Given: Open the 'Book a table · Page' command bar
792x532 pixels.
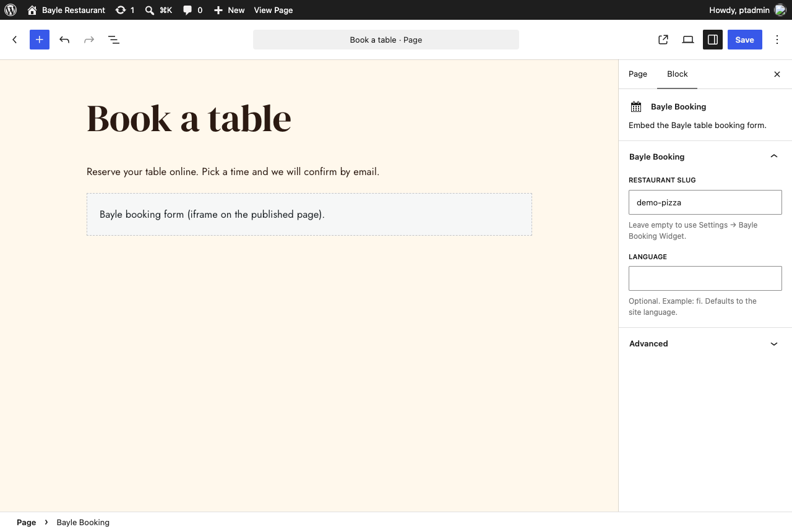Looking at the screenshot, I should click(x=386, y=40).
